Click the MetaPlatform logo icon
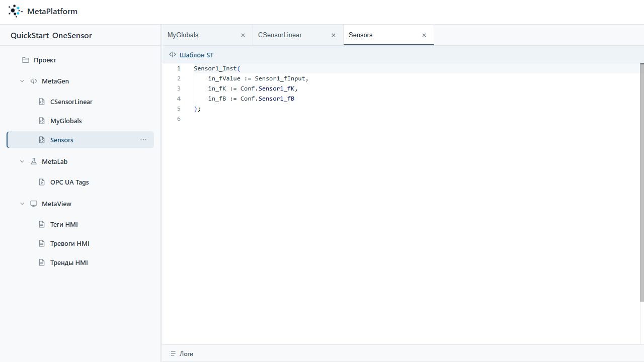The height and width of the screenshot is (362, 644). [16, 11]
